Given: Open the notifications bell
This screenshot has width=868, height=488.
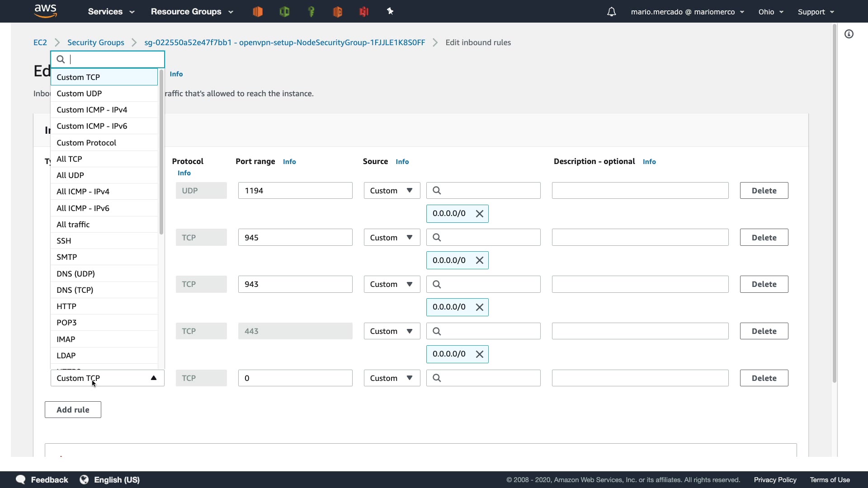Looking at the screenshot, I should (x=611, y=12).
